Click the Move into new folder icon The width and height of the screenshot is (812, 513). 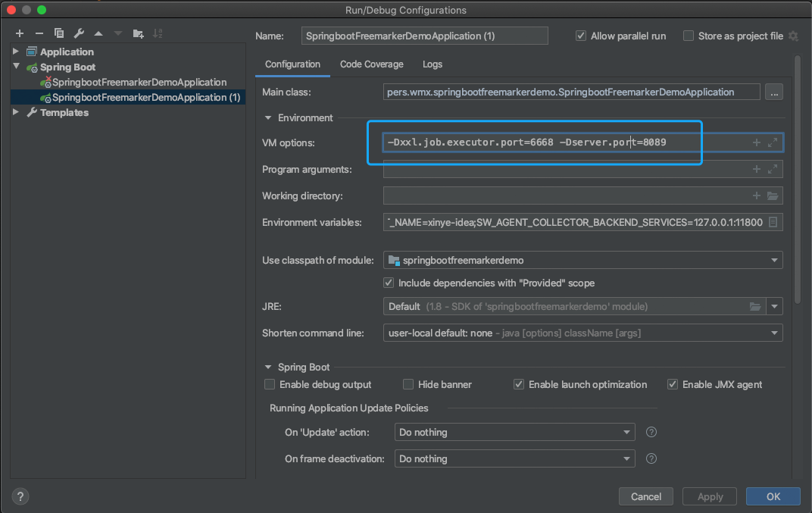coord(138,33)
